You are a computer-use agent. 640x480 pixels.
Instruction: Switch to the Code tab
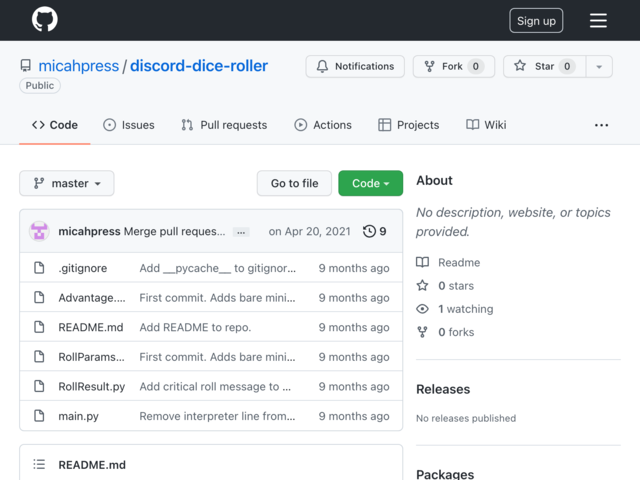[55, 125]
